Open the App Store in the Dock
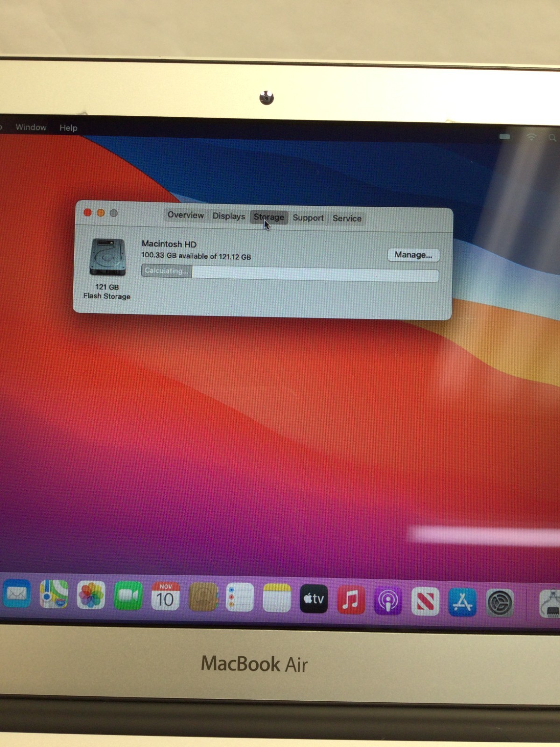The height and width of the screenshot is (747, 560). click(x=462, y=602)
